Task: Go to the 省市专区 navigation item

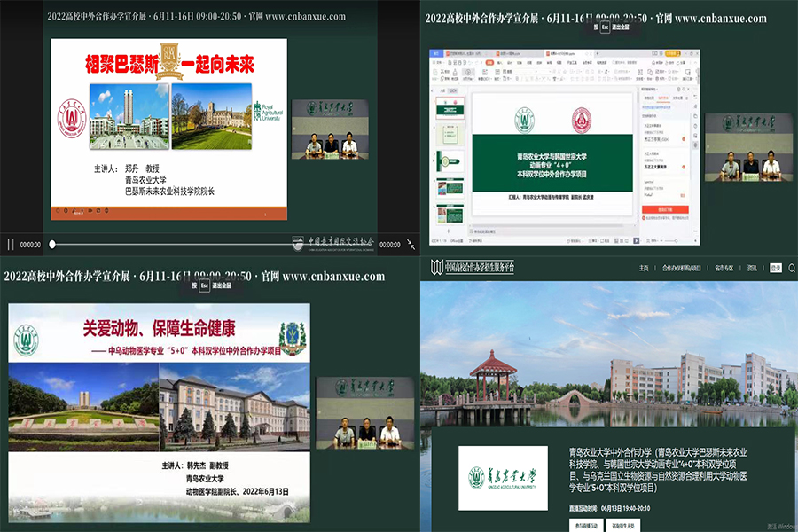Action: coord(725,267)
